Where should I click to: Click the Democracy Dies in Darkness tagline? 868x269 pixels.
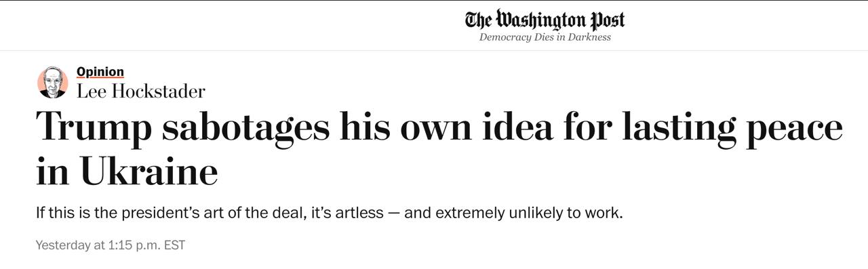[545, 37]
